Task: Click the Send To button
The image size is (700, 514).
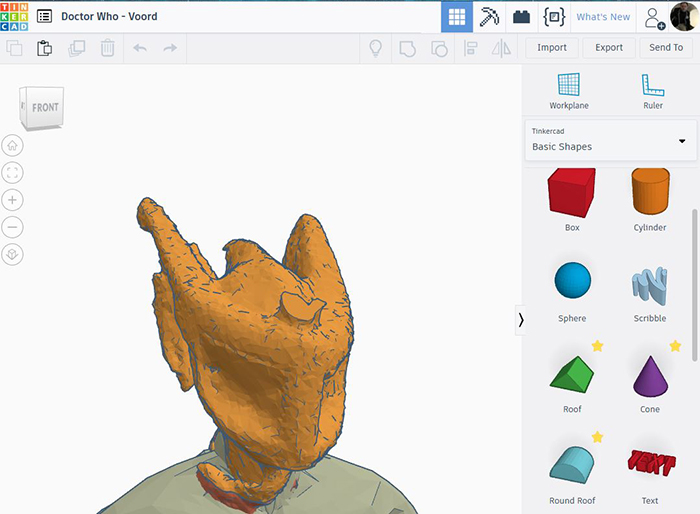Action: click(x=666, y=48)
